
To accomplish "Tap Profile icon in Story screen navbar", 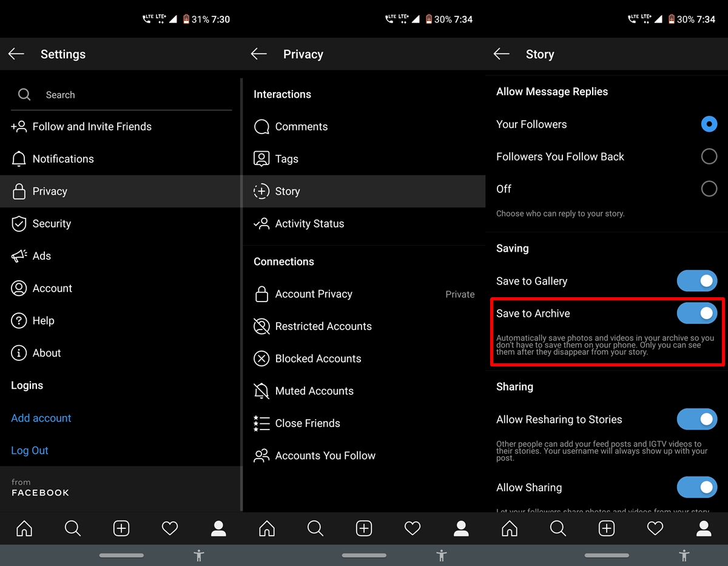I will pyautogui.click(x=704, y=528).
